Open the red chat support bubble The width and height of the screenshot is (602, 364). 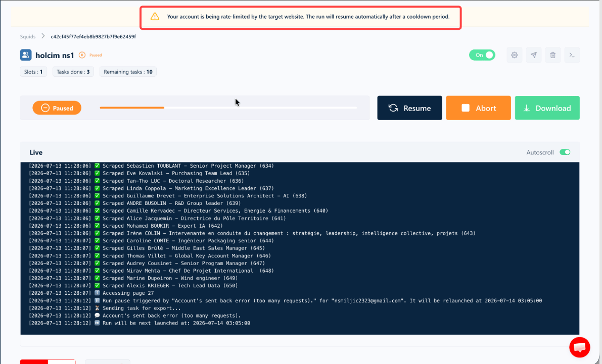[x=579, y=347]
